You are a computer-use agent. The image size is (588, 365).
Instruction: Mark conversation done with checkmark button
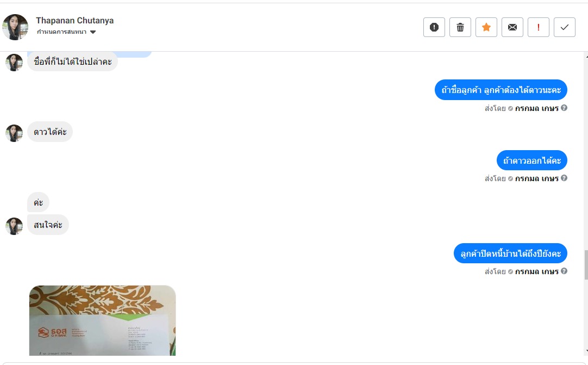(x=565, y=27)
